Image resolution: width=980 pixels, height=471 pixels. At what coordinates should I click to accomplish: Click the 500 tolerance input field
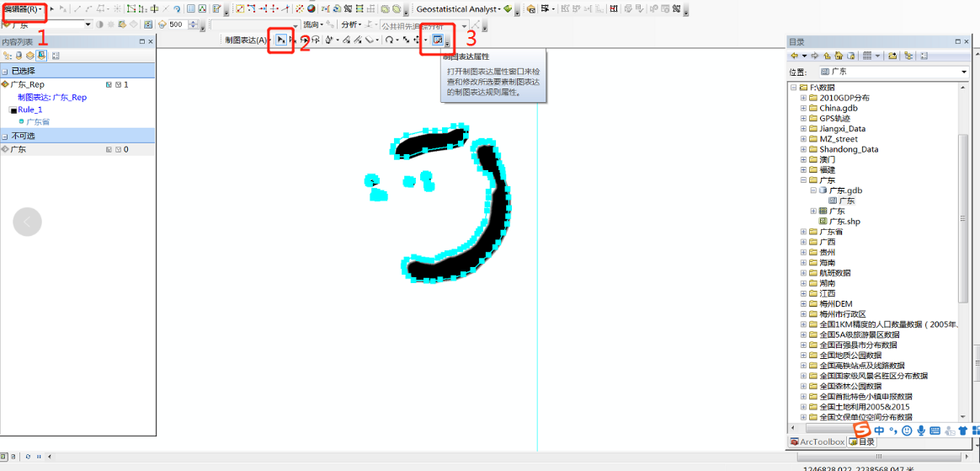tap(178, 24)
